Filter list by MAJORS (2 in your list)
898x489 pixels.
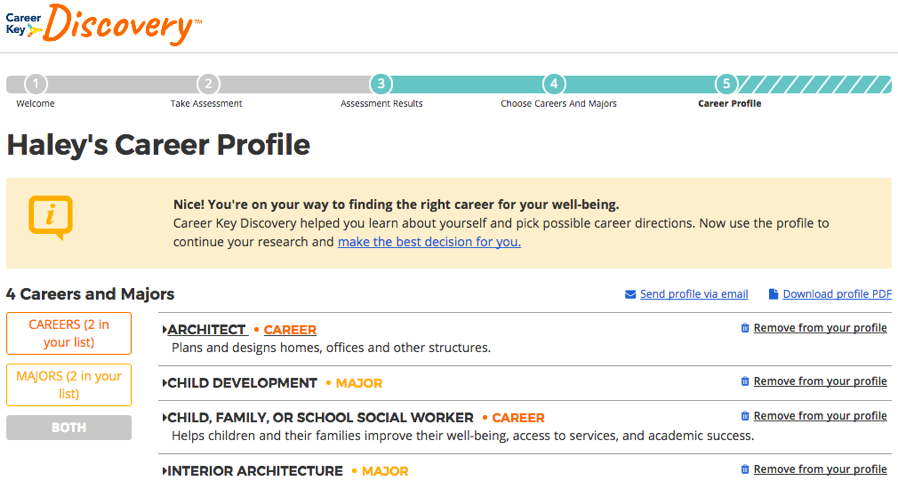pos(69,385)
